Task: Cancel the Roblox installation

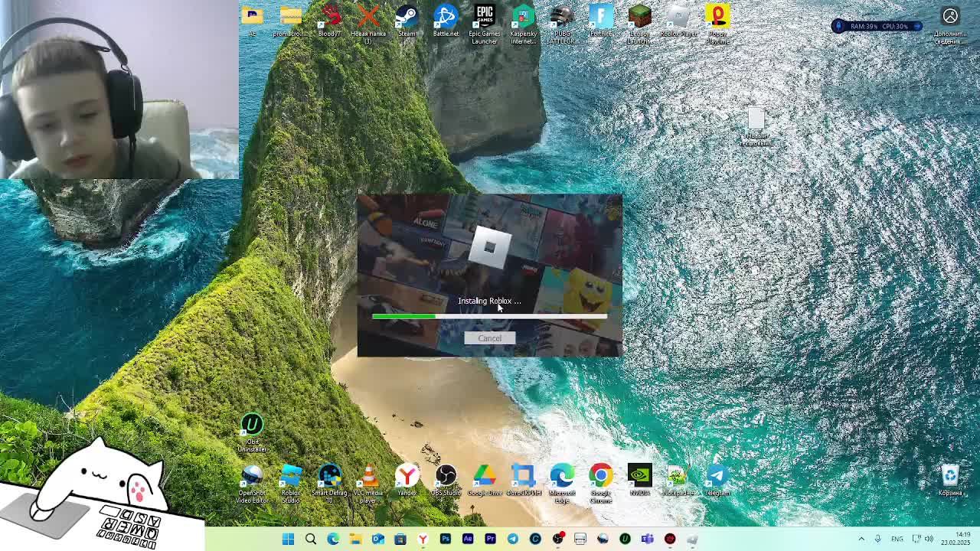Action: (489, 338)
